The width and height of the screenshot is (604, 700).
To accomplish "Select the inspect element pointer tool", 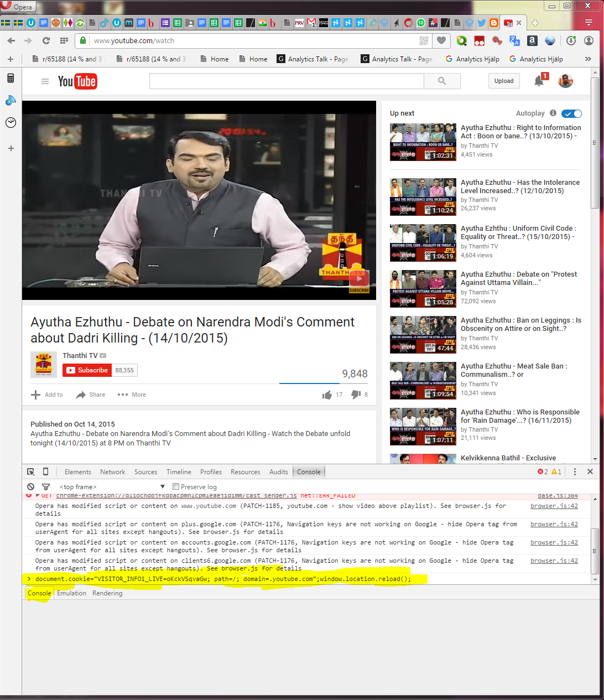I will pyautogui.click(x=31, y=471).
